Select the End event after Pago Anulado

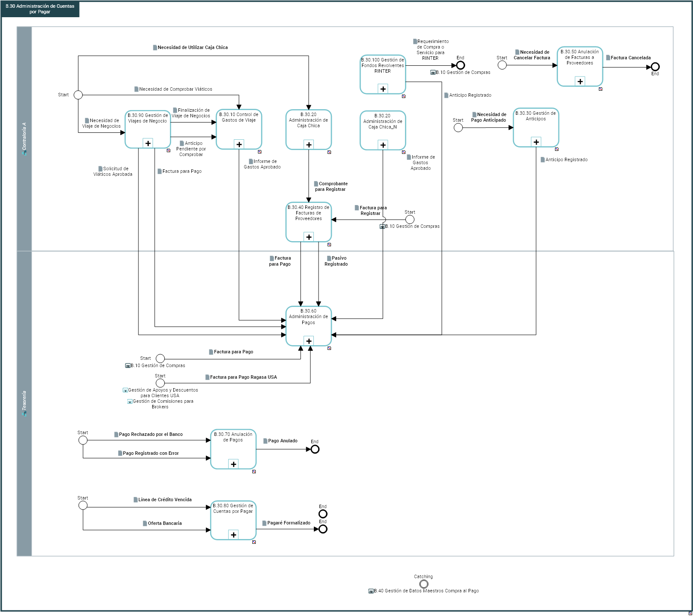315,449
